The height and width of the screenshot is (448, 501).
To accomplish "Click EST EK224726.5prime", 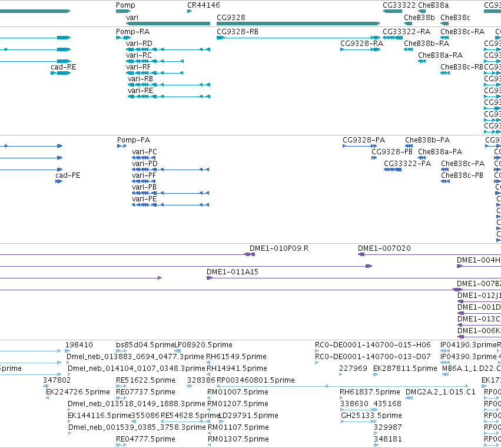I will (78, 392).
